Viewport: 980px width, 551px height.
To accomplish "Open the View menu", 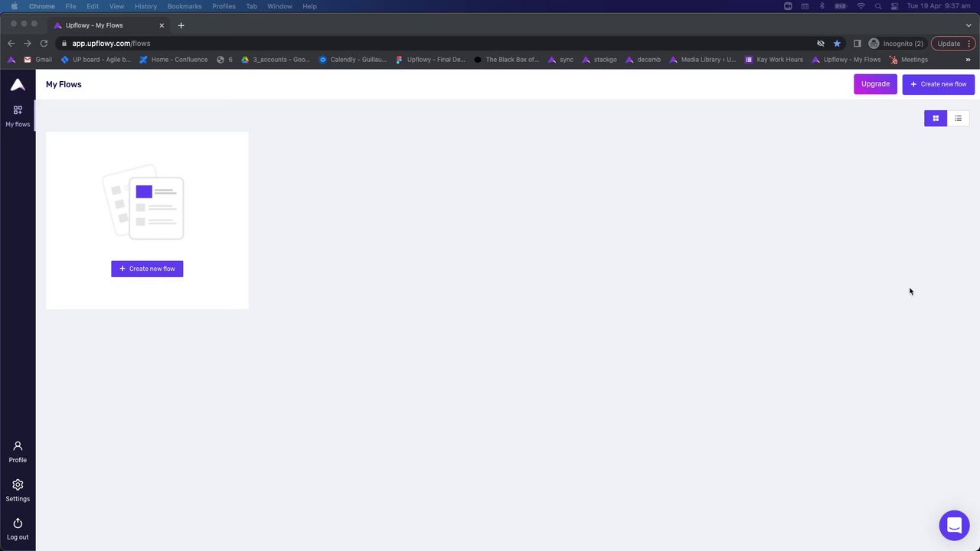I will pos(116,6).
